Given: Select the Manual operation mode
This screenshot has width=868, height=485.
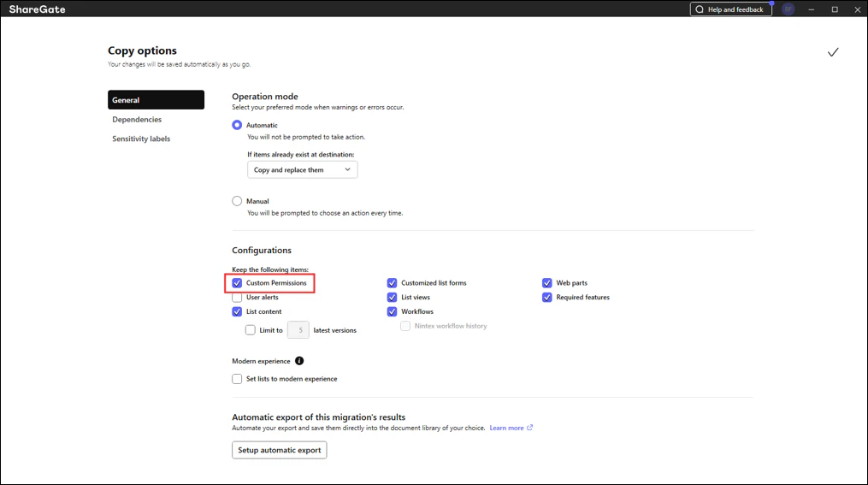Looking at the screenshot, I should tap(237, 201).
